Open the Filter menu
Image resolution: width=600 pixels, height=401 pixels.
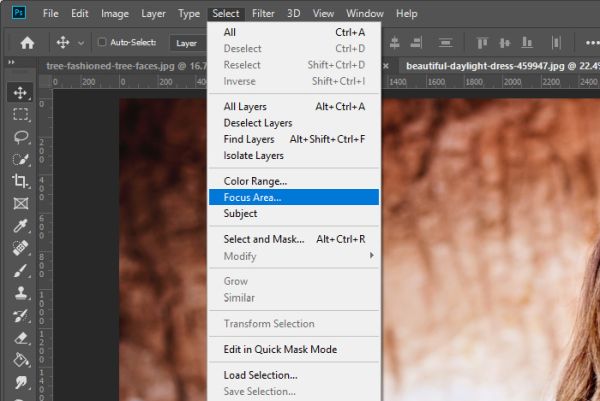pyautogui.click(x=263, y=14)
